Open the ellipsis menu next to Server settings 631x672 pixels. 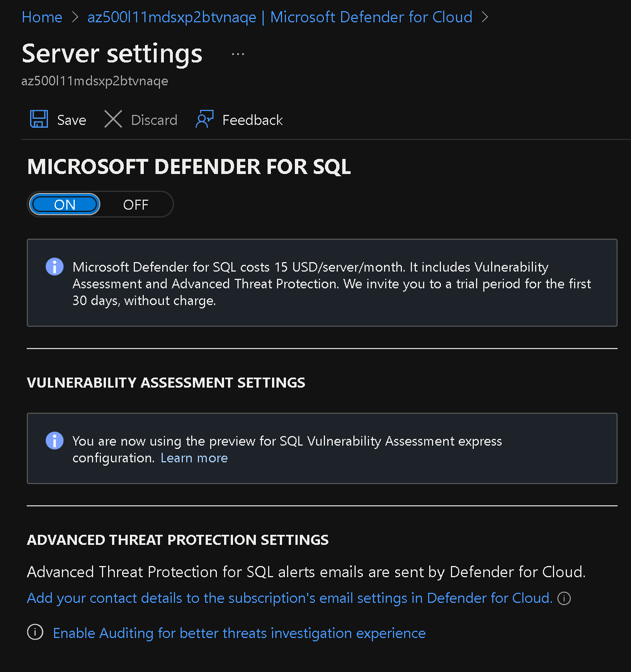pyautogui.click(x=238, y=53)
